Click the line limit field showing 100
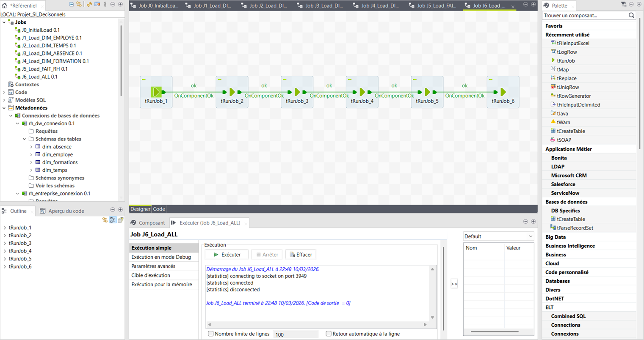The width and height of the screenshot is (644, 340). pyautogui.click(x=296, y=334)
